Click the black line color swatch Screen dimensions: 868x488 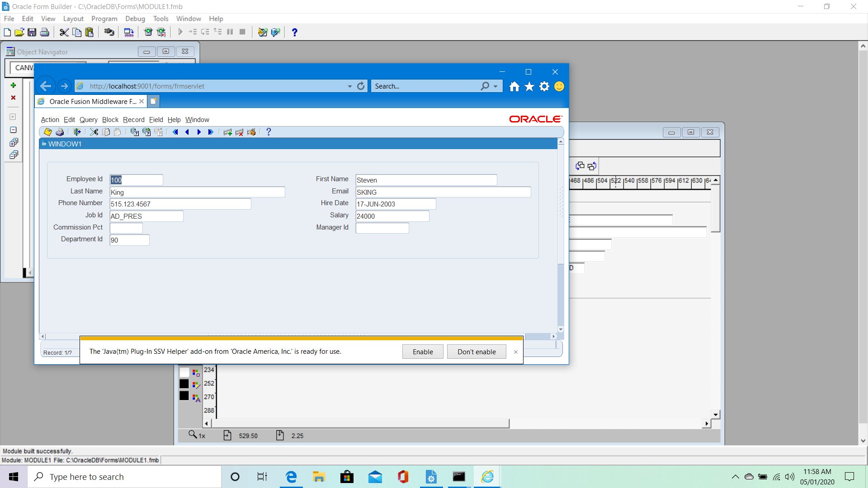point(184,384)
